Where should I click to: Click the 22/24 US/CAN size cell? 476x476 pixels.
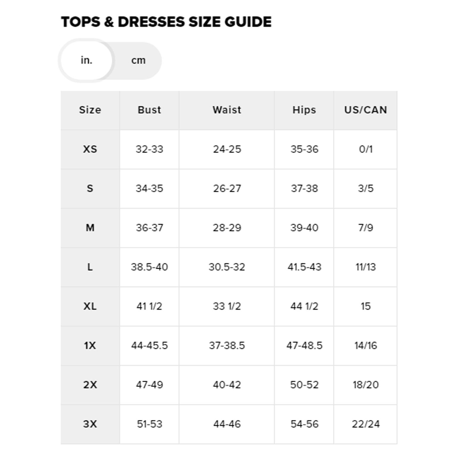[x=365, y=424]
